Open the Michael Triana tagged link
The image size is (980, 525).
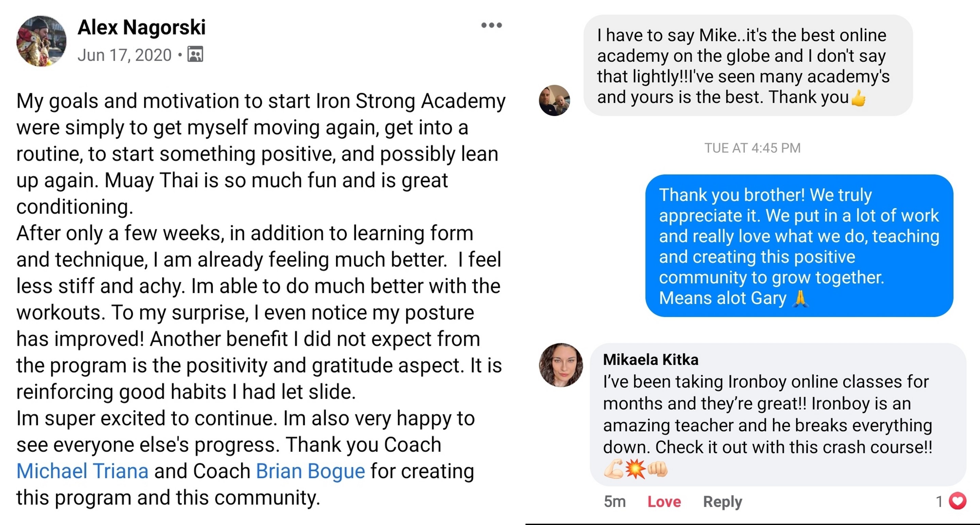click(x=82, y=471)
